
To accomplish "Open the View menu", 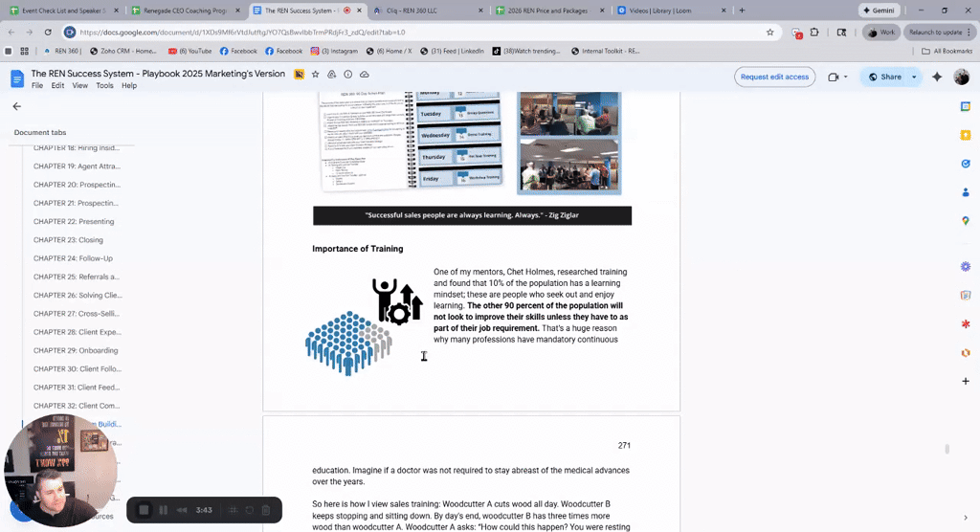I will click(80, 86).
